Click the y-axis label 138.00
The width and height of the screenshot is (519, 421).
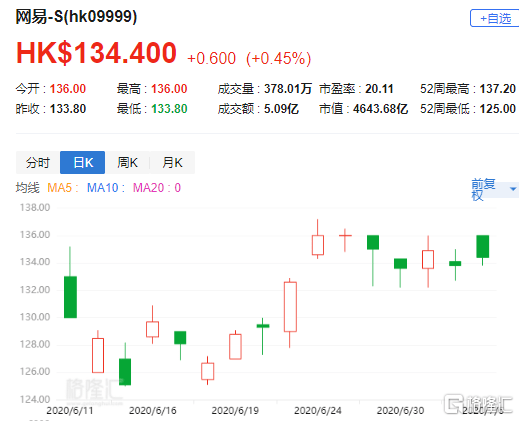tap(35, 208)
